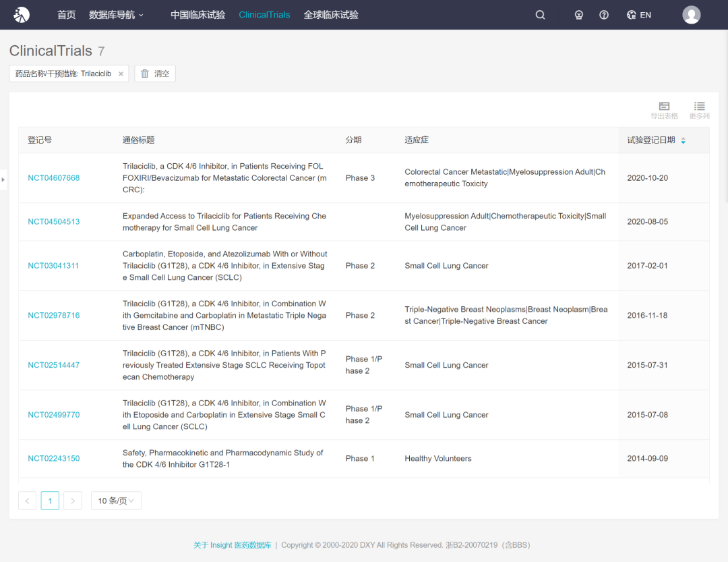Select page 1 in pagination

tap(50, 501)
